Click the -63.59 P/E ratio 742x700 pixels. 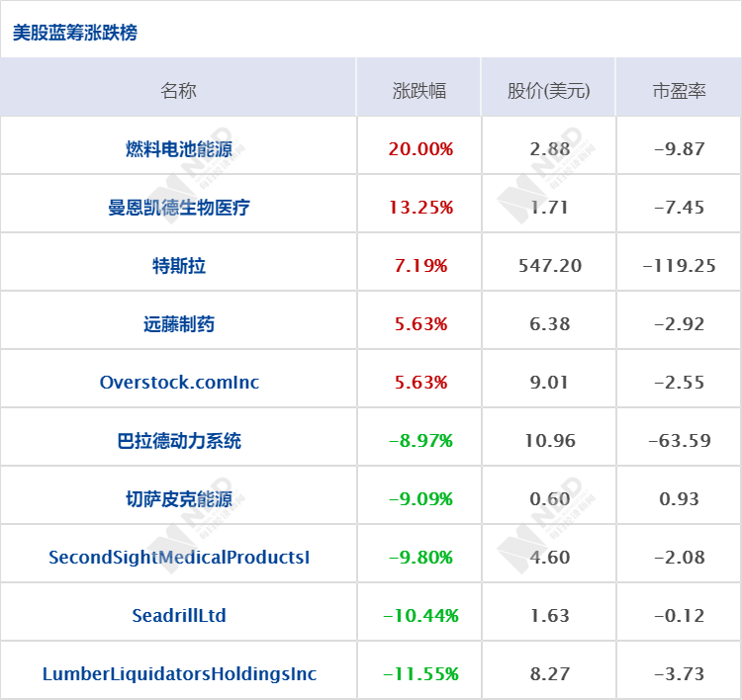click(680, 441)
